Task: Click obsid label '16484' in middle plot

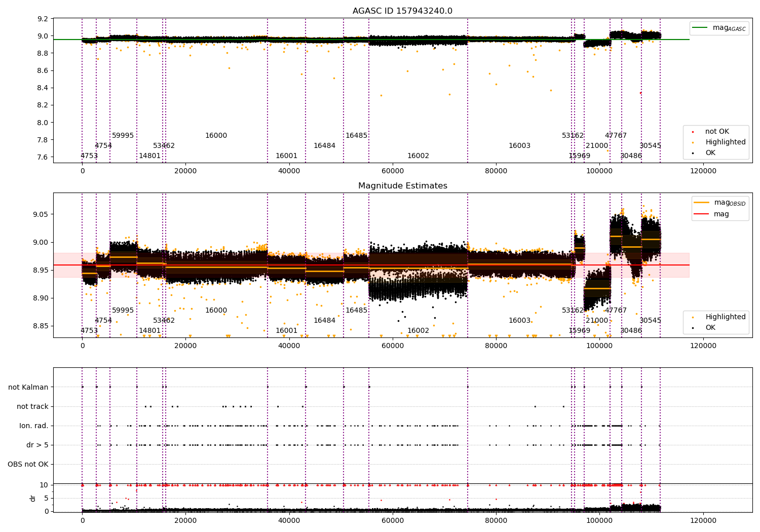Action: pyautogui.click(x=325, y=321)
